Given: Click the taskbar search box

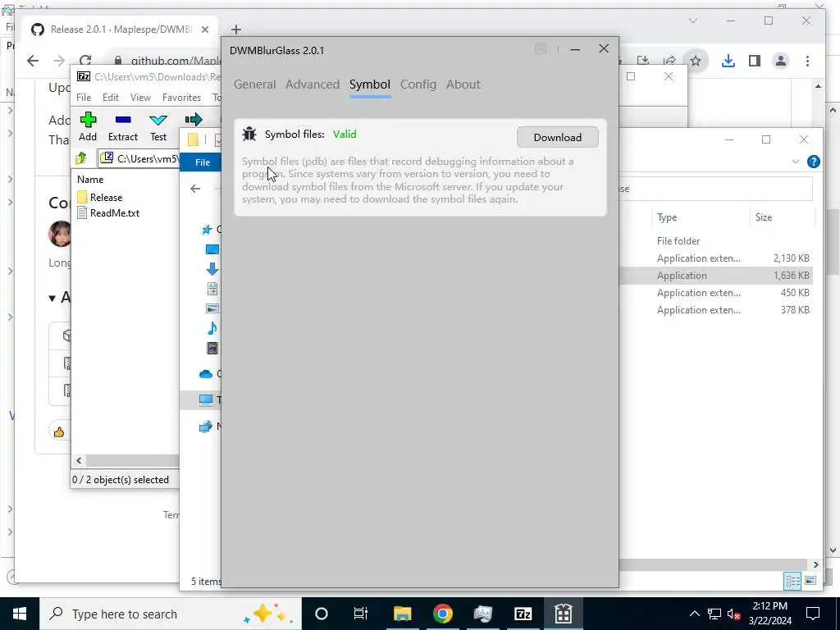Looking at the screenshot, I should 171,614.
